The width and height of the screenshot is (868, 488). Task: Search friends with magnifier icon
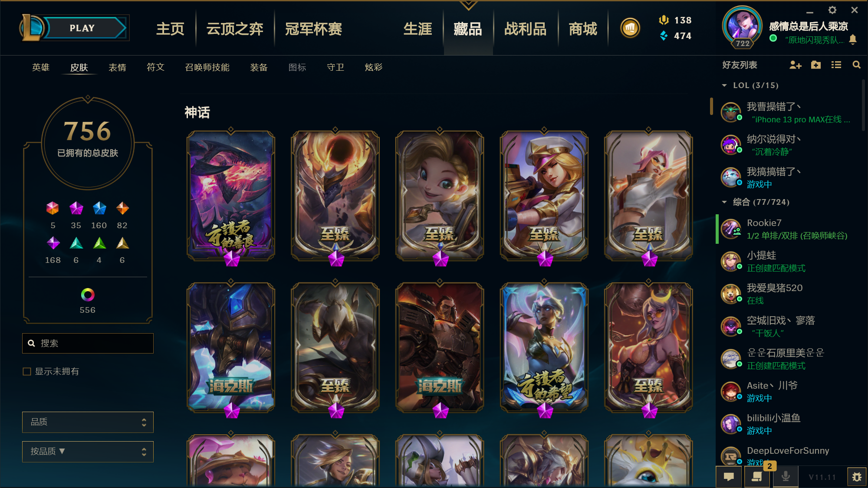click(856, 65)
